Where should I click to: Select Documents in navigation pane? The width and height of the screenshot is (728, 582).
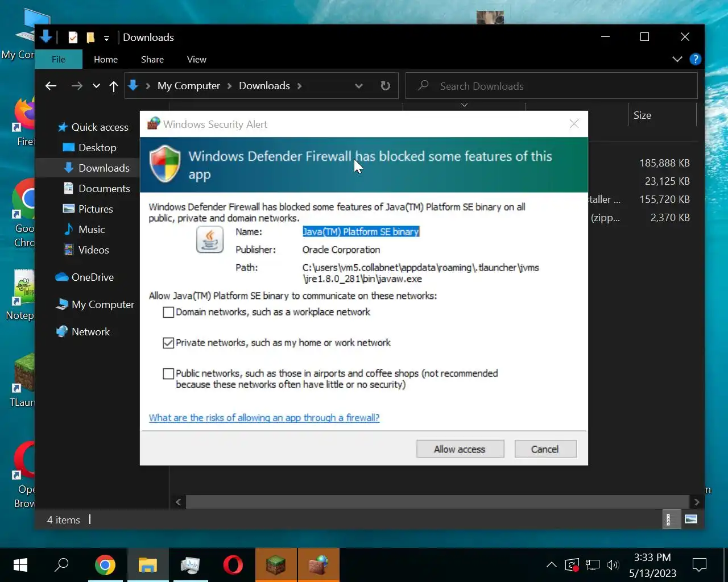(97, 189)
